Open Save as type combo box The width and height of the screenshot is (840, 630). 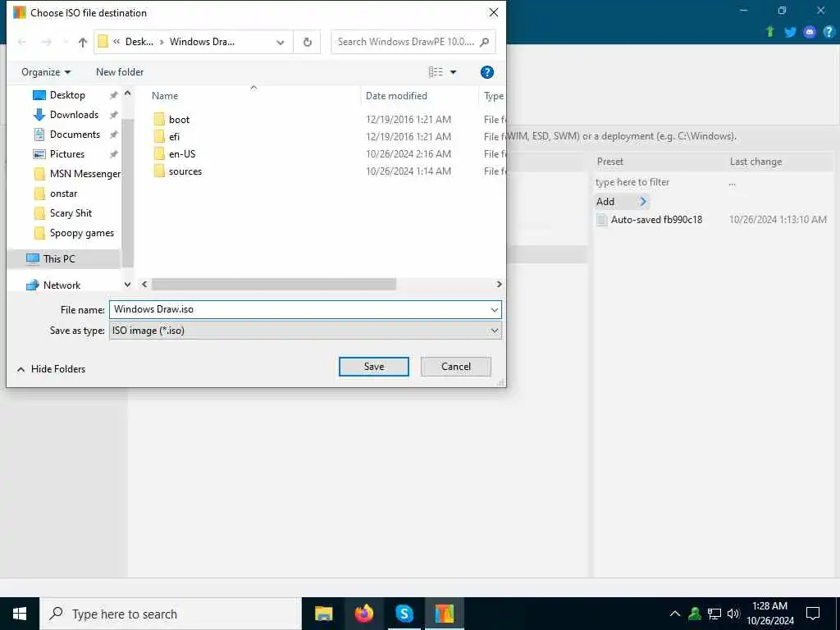coord(305,331)
